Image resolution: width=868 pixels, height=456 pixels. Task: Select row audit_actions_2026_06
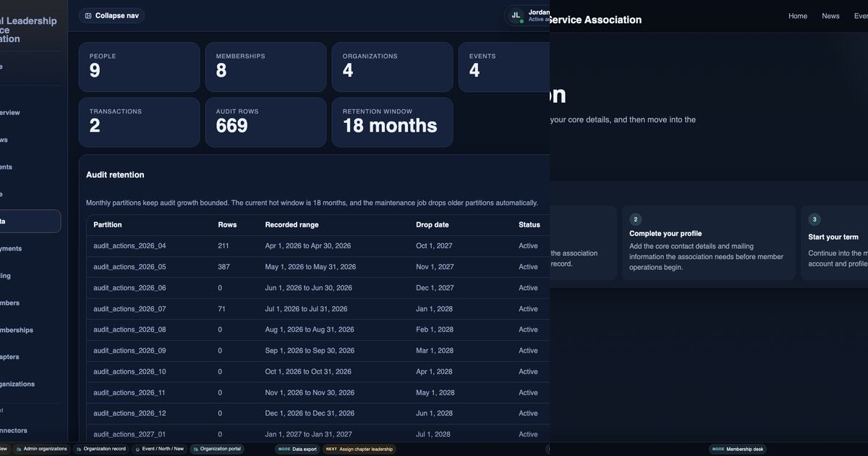pyautogui.click(x=318, y=288)
